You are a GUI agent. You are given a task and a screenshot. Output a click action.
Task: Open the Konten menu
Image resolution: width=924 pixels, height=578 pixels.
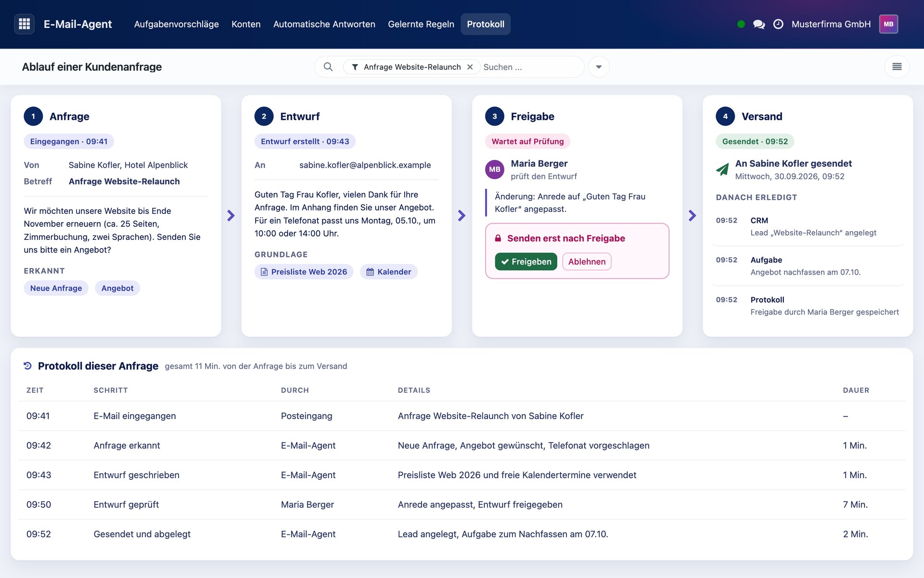pos(246,24)
